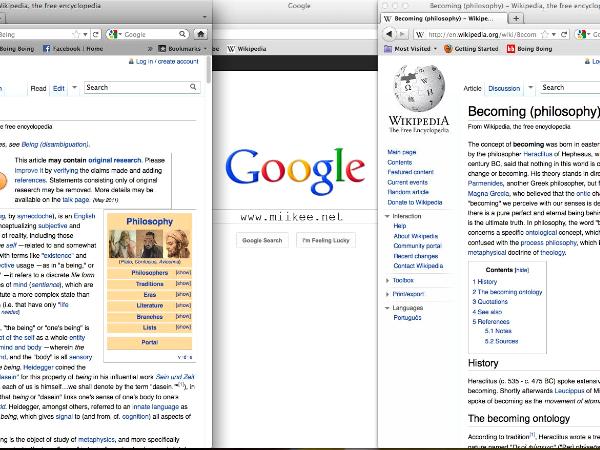The image size is (600, 450).
Task: Click the URL address field in right browser
Action: tap(482, 34)
